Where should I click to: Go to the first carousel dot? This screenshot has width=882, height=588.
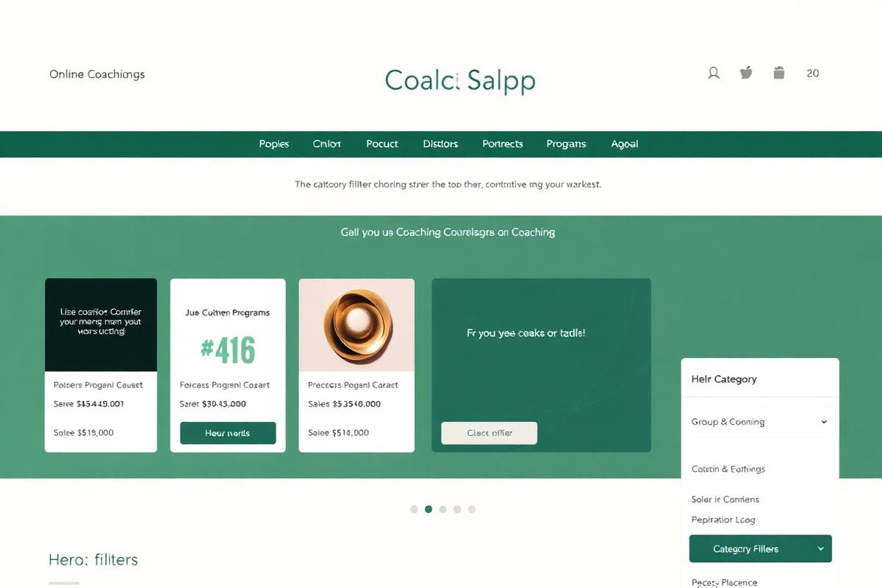(414, 509)
